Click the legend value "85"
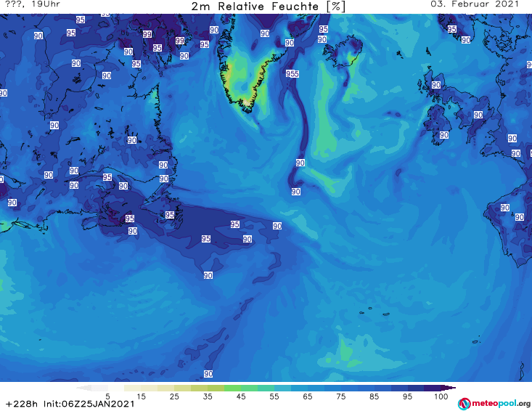Screen dimensions: 532x411 [374, 396]
